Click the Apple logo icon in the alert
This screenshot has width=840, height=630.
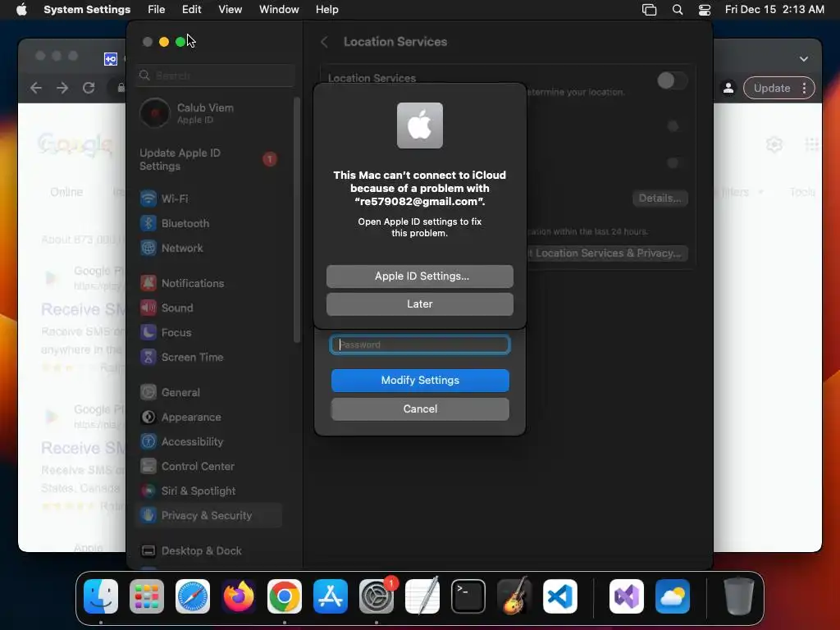pyautogui.click(x=419, y=126)
